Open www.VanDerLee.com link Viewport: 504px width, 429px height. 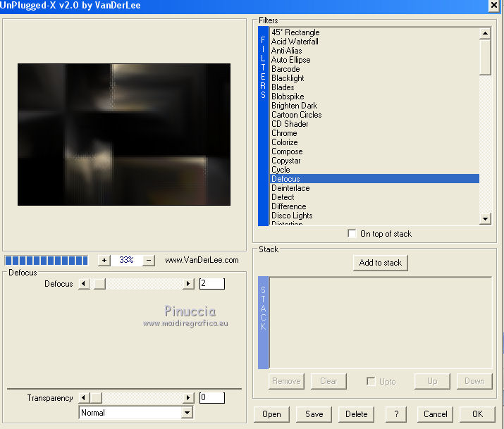(x=202, y=260)
